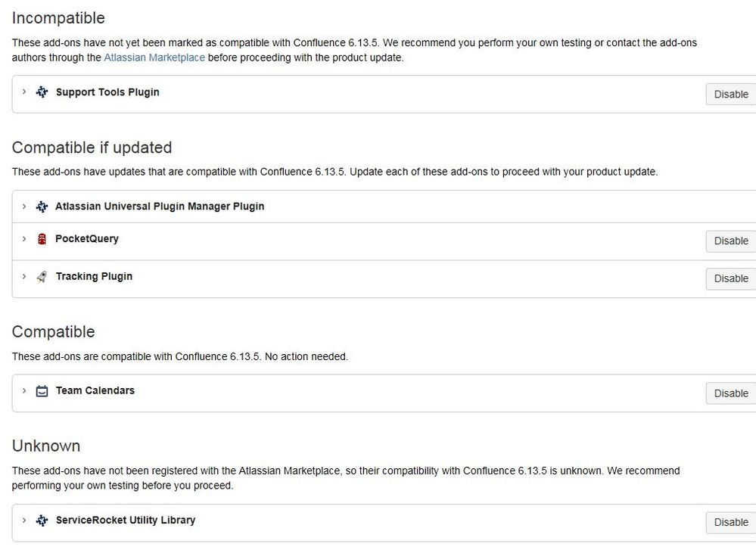Expand the PocketQuery add-on details
756x550 pixels.
pyautogui.click(x=24, y=238)
